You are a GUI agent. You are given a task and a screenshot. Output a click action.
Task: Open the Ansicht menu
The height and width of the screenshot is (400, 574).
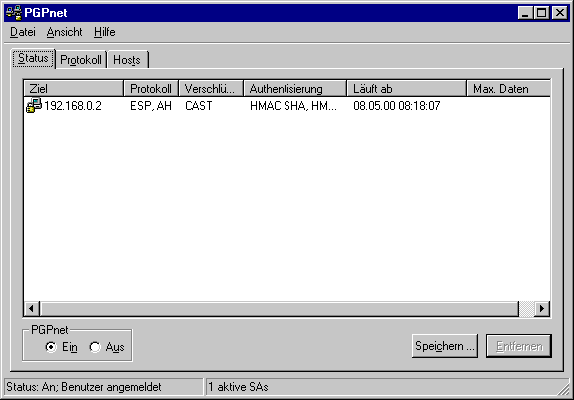tap(64, 32)
